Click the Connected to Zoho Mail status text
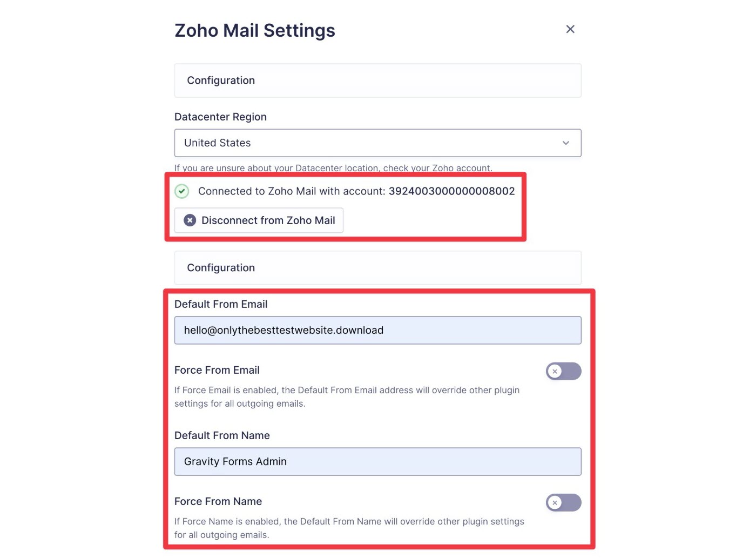The image size is (756, 558). (x=292, y=191)
